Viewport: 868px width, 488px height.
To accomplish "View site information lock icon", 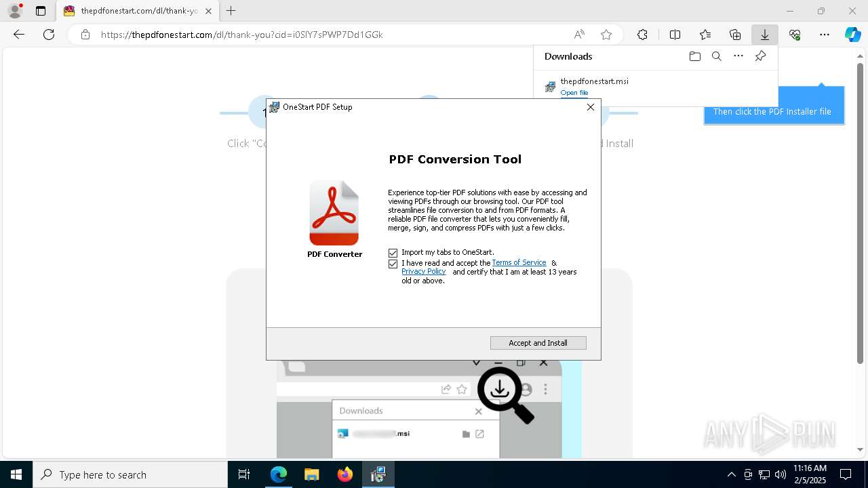I will pyautogui.click(x=85, y=35).
